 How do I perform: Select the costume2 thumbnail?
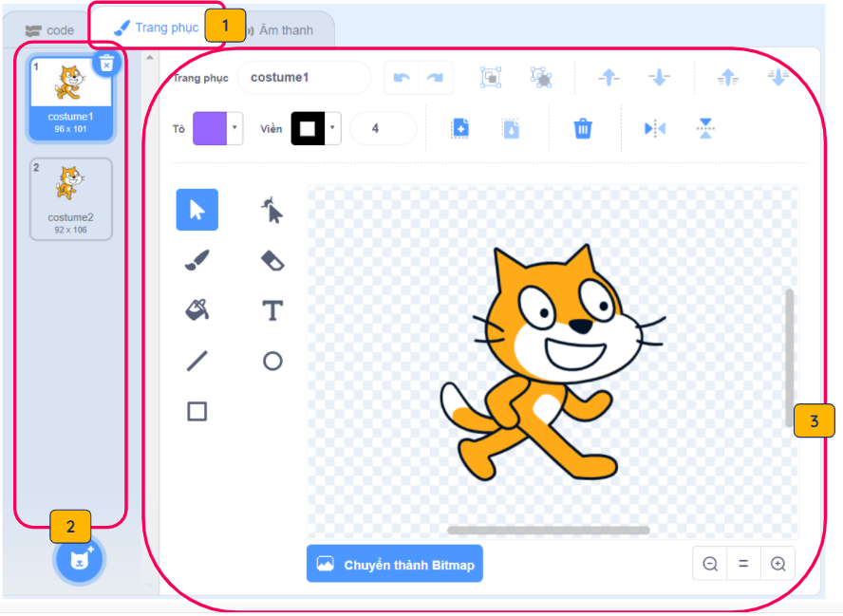(x=70, y=199)
